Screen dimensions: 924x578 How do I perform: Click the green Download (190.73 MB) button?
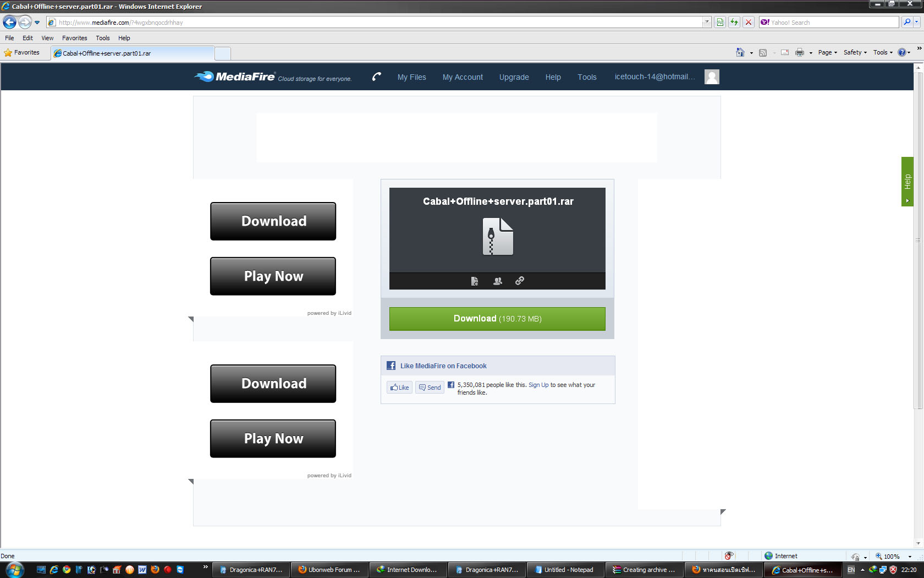coord(497,319)
